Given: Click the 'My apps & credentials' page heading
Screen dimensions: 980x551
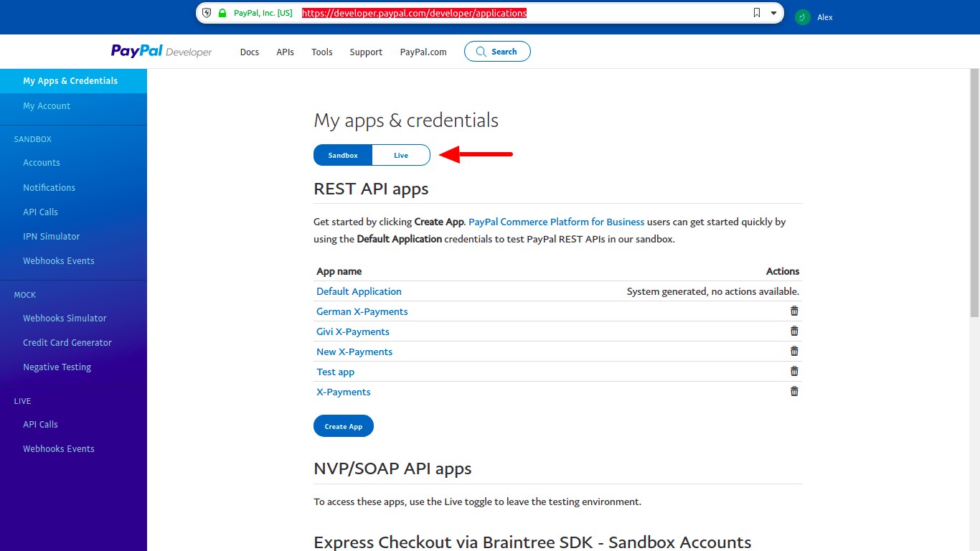Looking at the screenshot, I should (x=406, y=120).
